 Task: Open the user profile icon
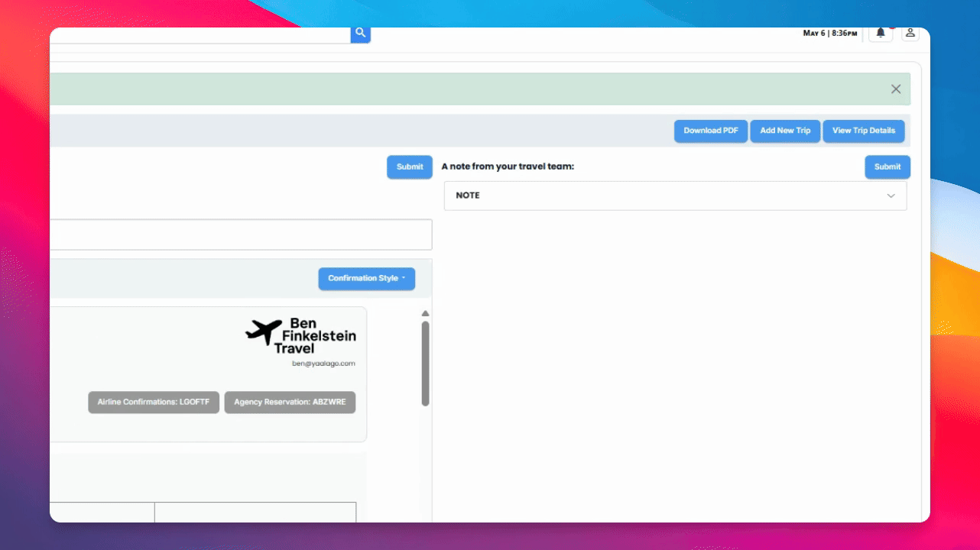coord(910,33)
